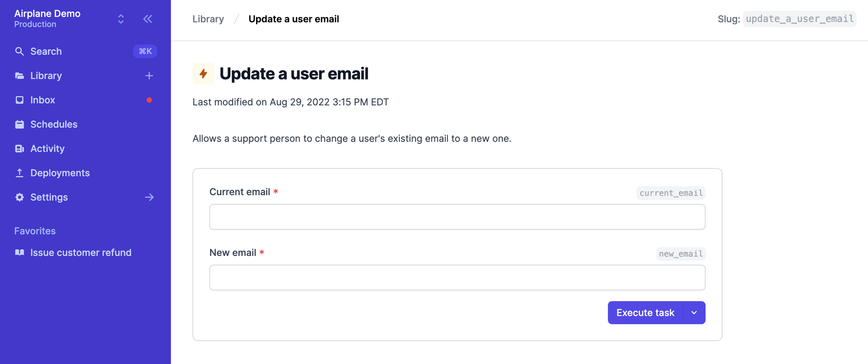Click the lightning bolt task icon

tap(203, 74)
